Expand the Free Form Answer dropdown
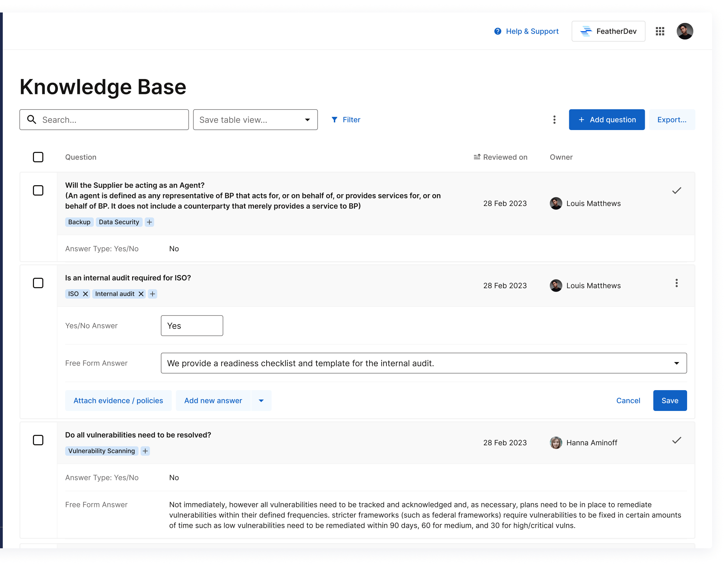Image resolution: width=728 pixels, height=567 pixels. [676, 363]
